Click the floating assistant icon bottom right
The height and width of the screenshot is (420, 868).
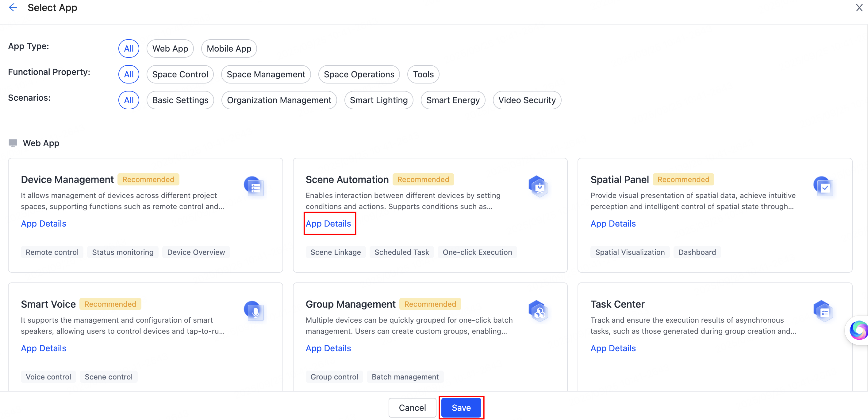pyautogui.click(x=858, y=330)
